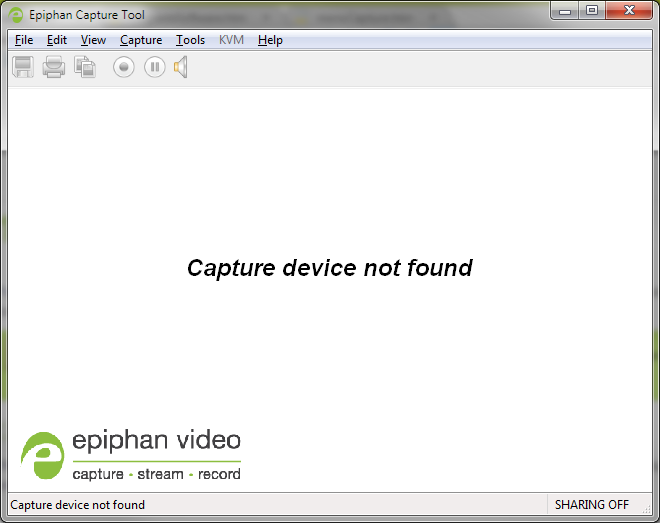Click the Save toolbar icon

pos(22,67)
